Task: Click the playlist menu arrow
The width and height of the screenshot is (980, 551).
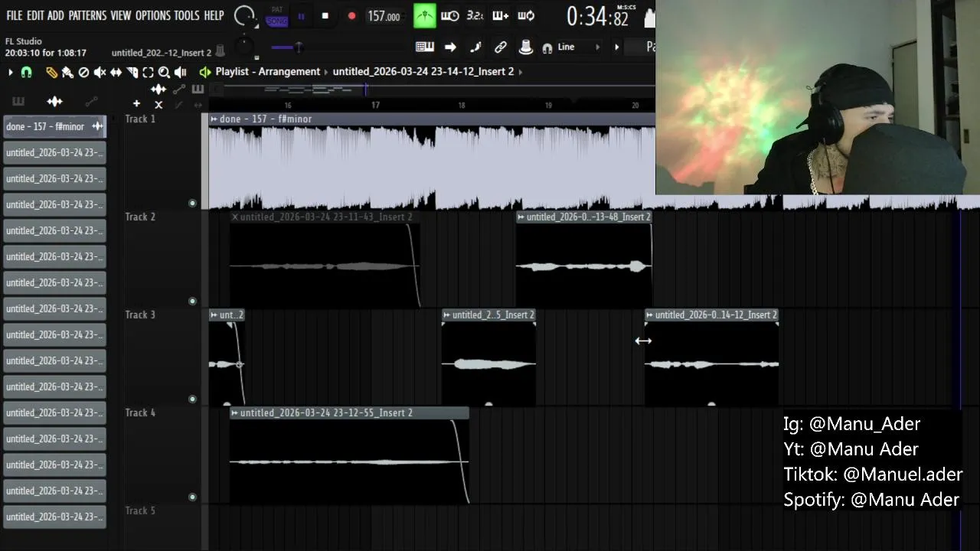Action: pos(11,72)
